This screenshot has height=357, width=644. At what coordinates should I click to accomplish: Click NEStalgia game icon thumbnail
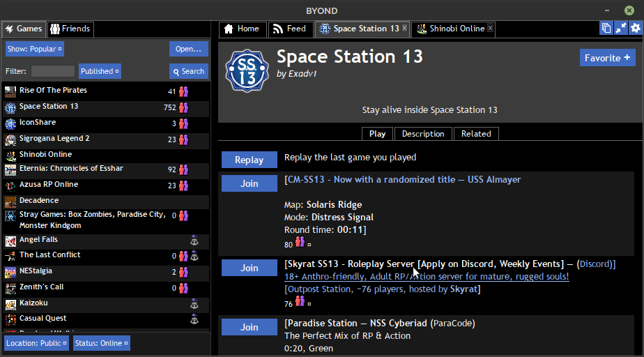tap(10, 272)
